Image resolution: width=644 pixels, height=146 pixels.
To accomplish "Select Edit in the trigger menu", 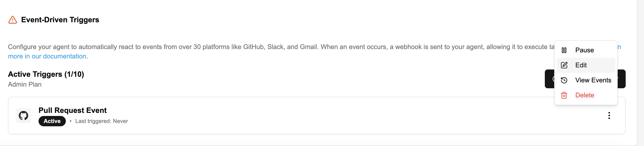I will click(x=581, y=65).
